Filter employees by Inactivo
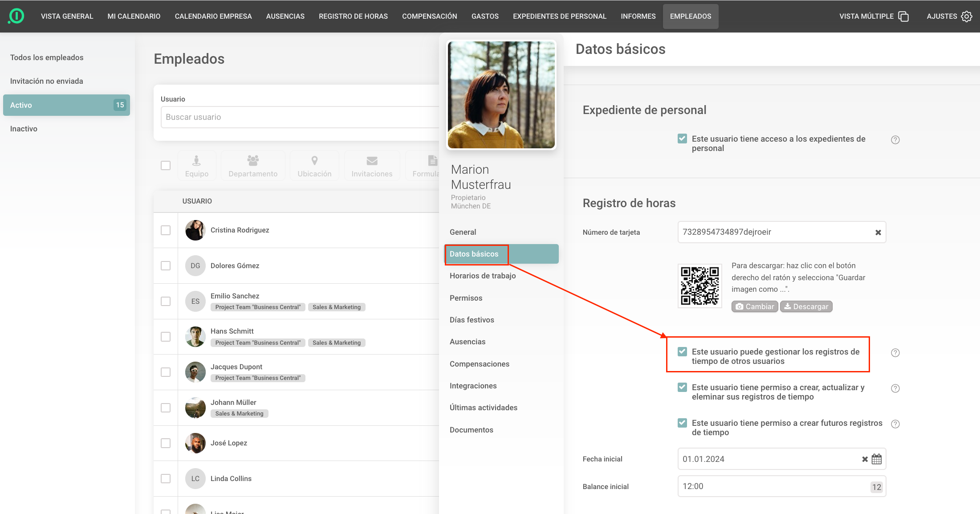 click(66, 129)
